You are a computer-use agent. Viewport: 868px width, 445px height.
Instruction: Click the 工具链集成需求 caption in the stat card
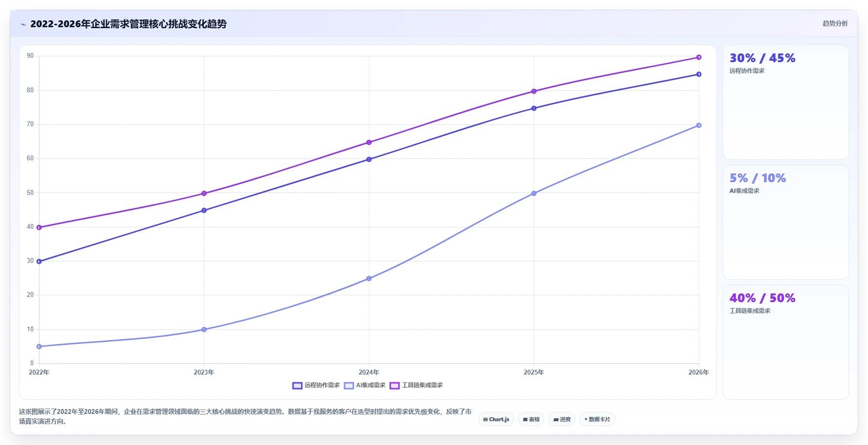[750, 311]
